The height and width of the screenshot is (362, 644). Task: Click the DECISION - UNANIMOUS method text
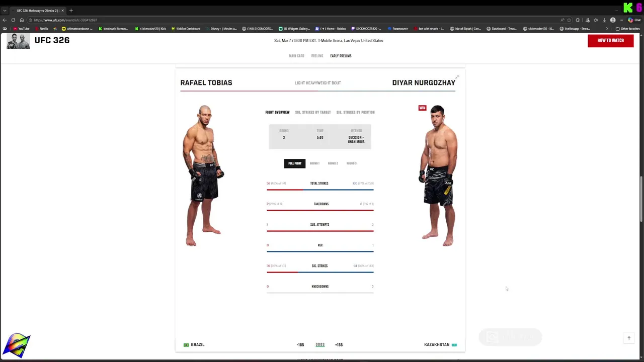356,140
